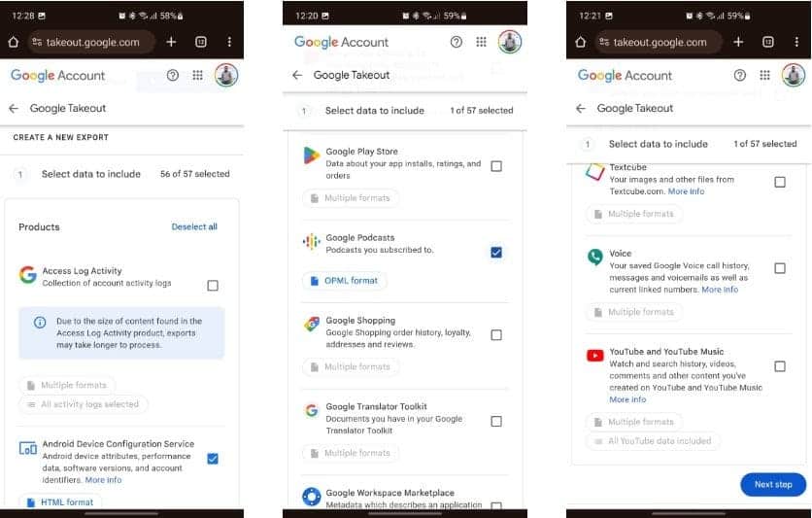The width and height of the screenshot is (812, 518).
Task: Check the Textcube checkbox
Action: coord(780,182)
